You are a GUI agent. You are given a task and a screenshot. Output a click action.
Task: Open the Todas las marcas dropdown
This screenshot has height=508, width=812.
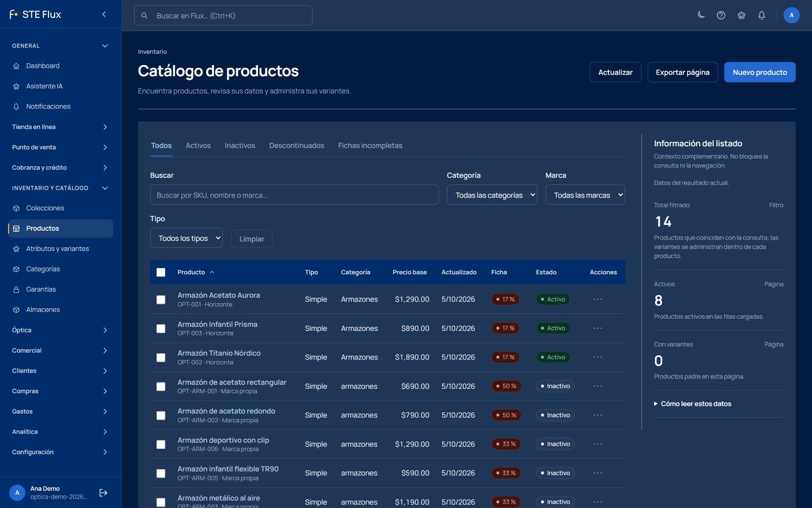pos(585,195)
